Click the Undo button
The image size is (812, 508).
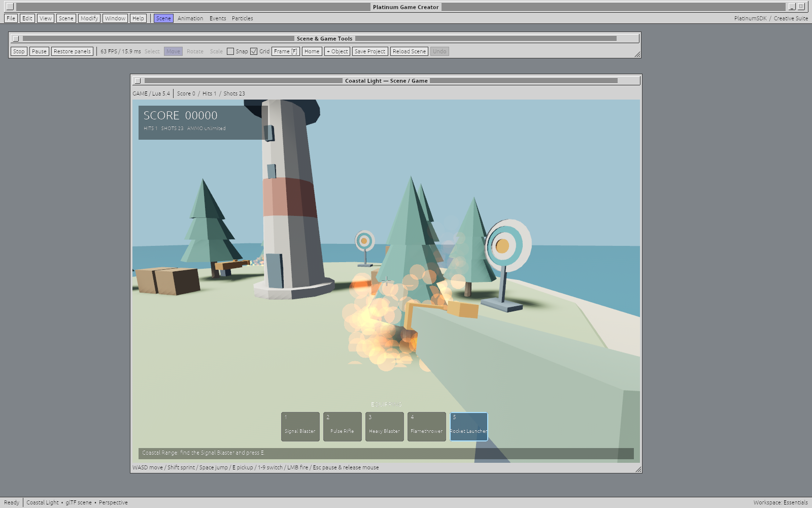pos(439,51)
